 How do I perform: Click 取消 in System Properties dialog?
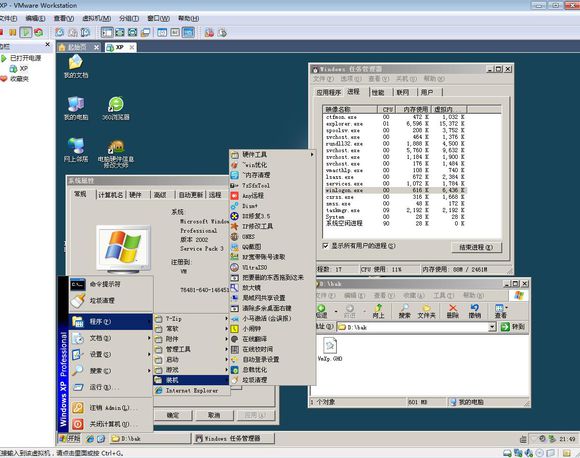(x=214, y=415)
